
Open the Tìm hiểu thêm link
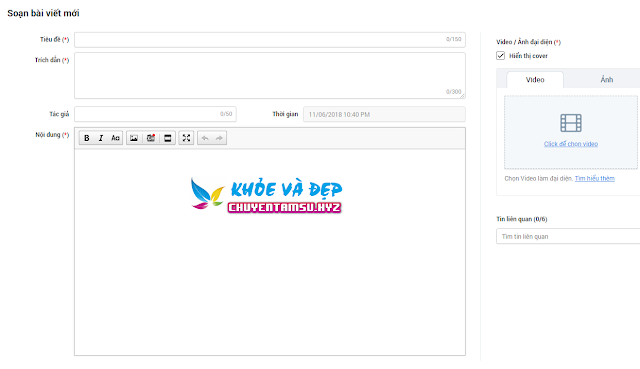point(595,178)
